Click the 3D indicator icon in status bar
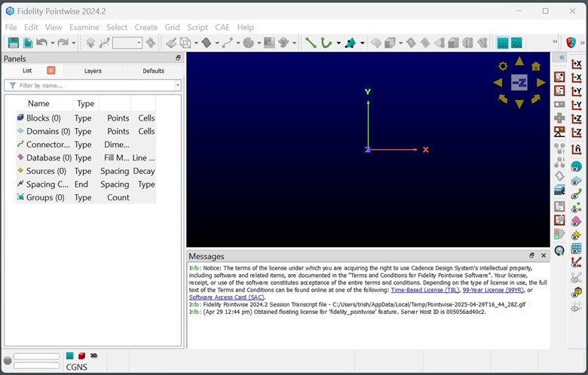588x375 pixels. tap(93, 355)
